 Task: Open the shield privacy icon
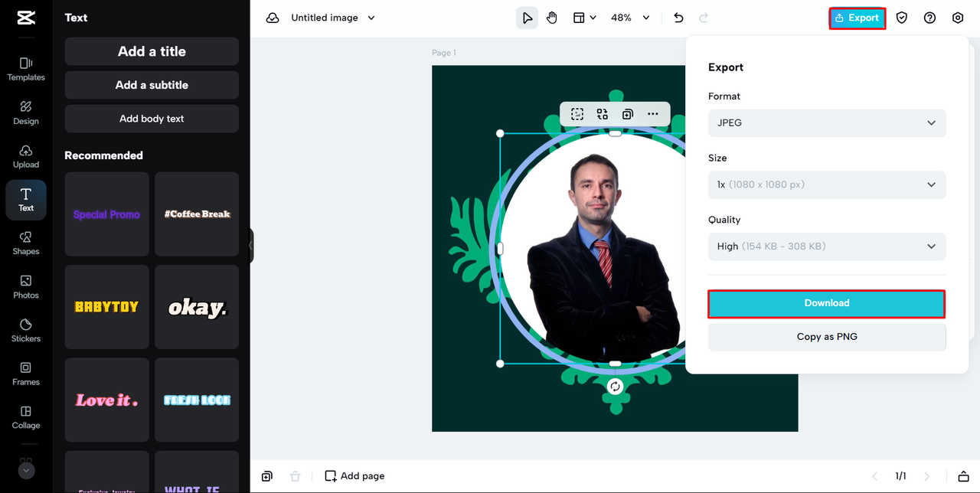click(x=902, y=18)
